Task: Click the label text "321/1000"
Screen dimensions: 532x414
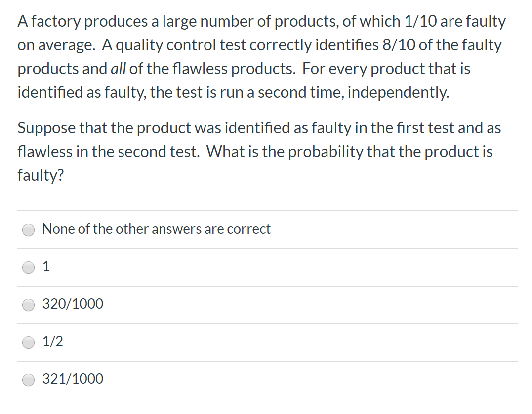Action: [x=73, y=379]
